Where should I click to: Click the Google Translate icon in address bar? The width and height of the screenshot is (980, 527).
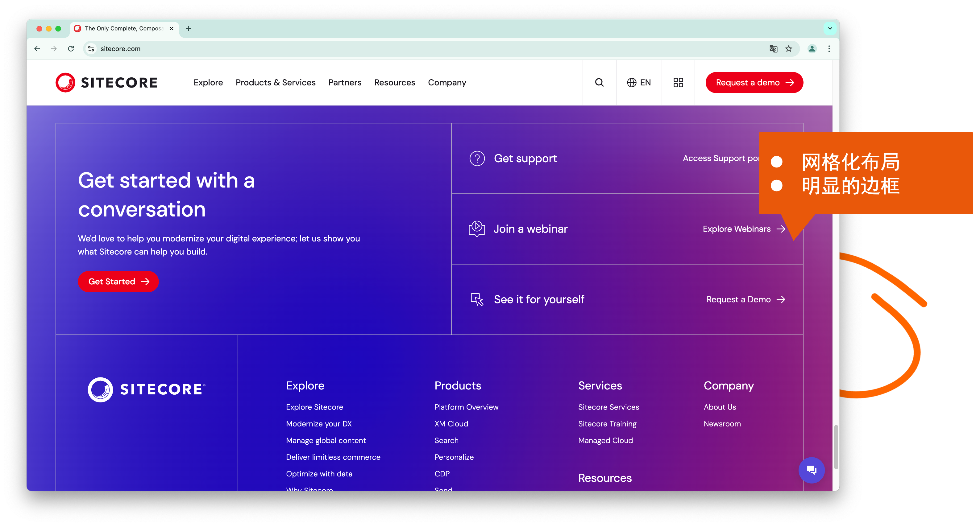(x=773, y=49)
